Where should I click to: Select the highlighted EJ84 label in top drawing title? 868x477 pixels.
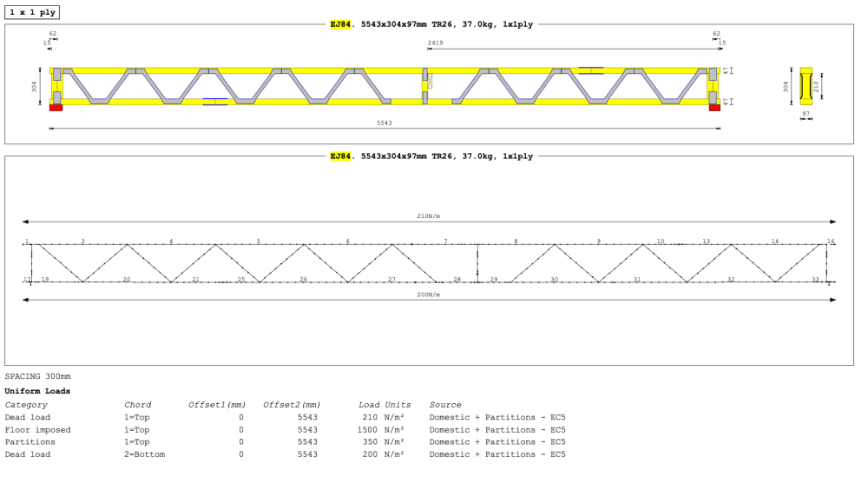pos(340,24)
